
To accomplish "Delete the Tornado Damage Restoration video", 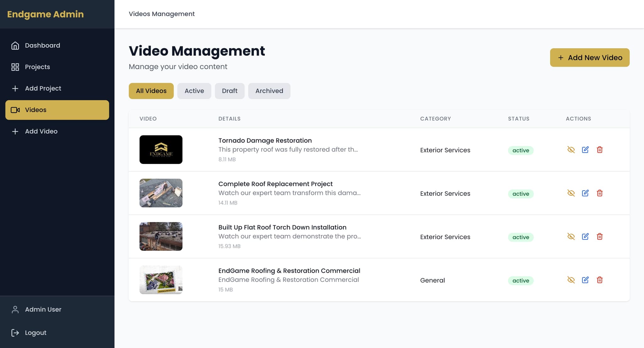I will (x=600, y=150).
